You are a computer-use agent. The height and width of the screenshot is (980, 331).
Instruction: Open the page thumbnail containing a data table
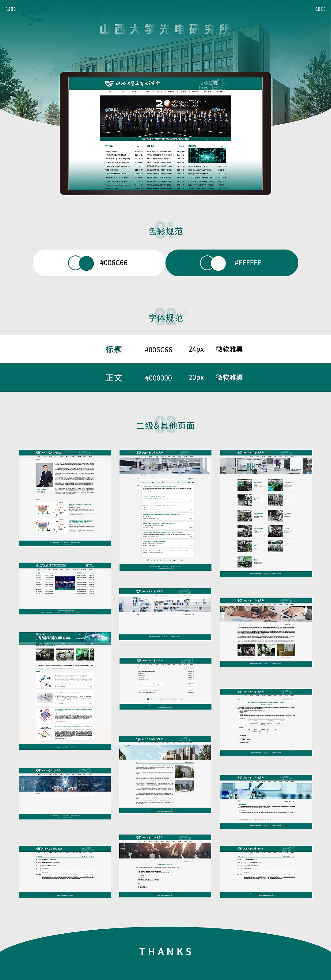click(x=266, y=722)
